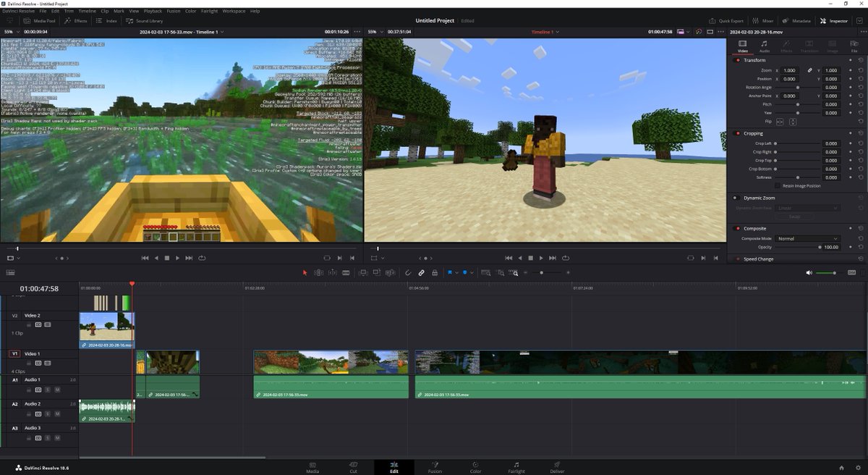Open the Mixer panel
This screenshot has height=475, width=868.
(x=762, y=21)
